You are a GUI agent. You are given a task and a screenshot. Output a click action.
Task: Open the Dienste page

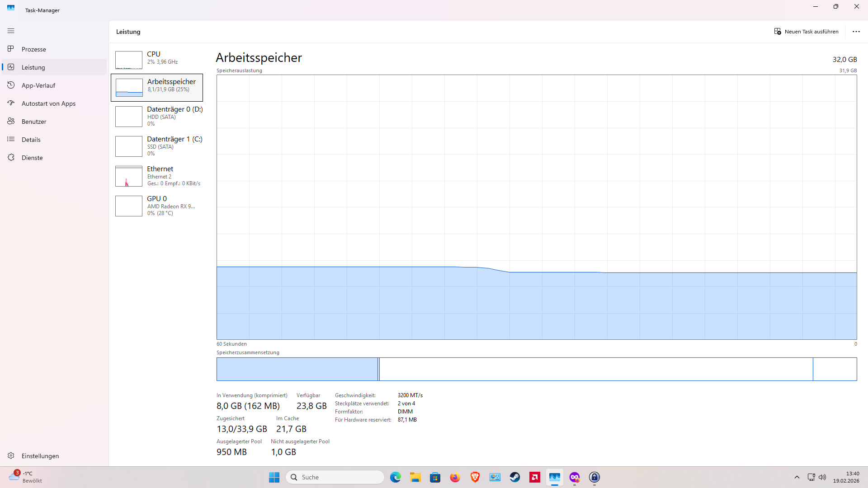point(32,158)
